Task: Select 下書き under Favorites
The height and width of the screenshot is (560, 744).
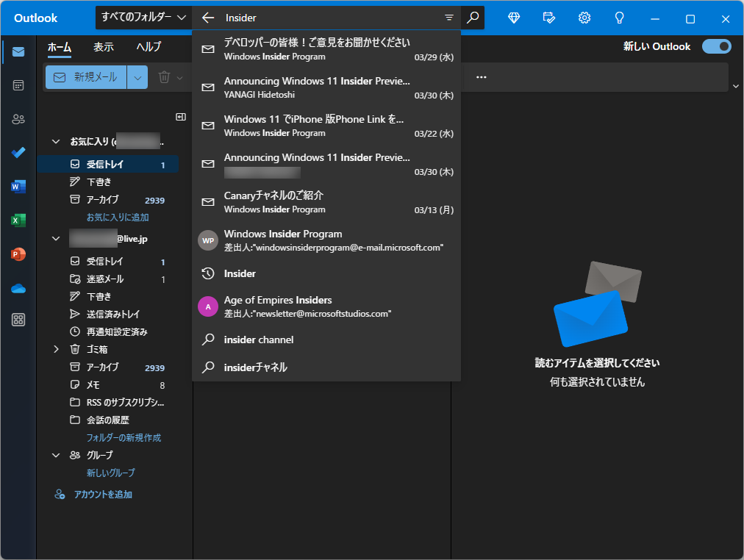Action: 108,182
